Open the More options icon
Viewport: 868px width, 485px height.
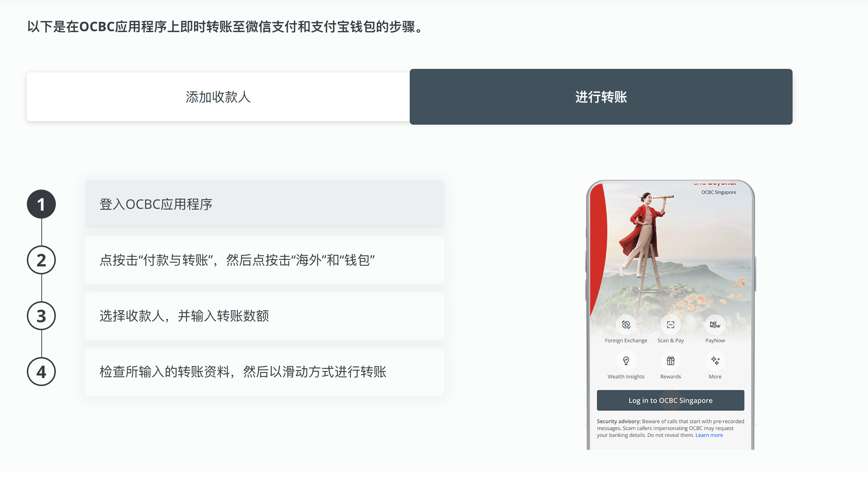click(714, 361)
